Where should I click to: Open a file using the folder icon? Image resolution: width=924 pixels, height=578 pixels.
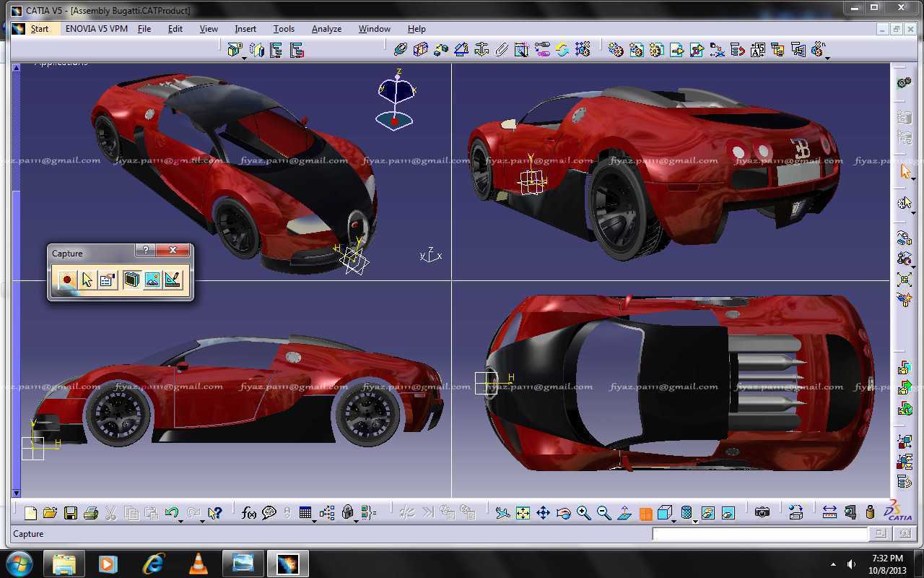pyautogui.click(x=50, y=513)
